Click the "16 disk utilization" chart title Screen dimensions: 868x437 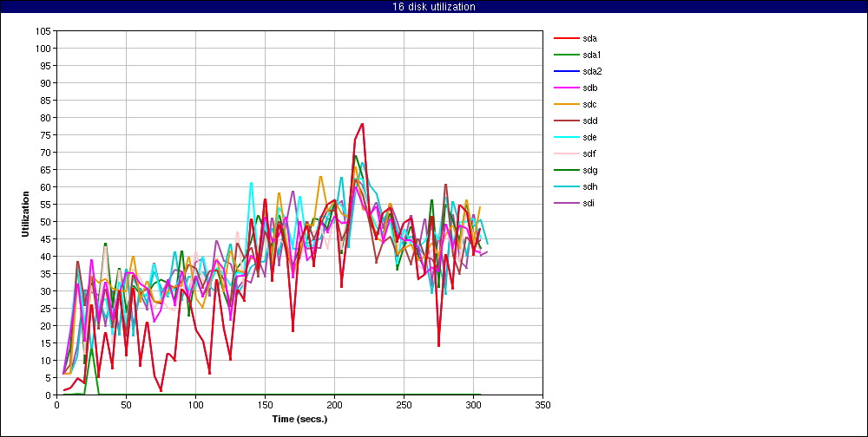click(x=434, y=7)
